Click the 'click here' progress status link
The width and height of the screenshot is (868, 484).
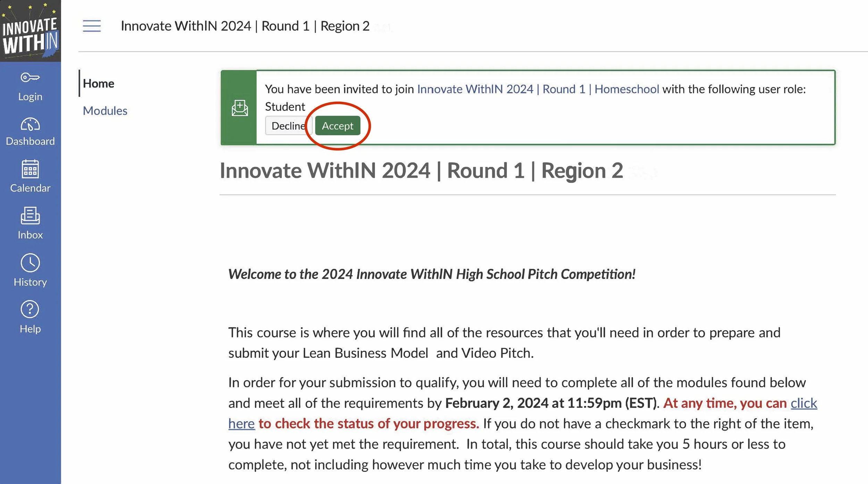click(804, 403)
